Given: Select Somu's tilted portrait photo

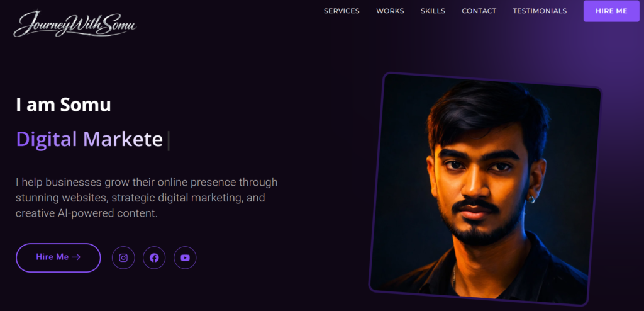Looking at the screenshot, I should [x=486, y=189].
